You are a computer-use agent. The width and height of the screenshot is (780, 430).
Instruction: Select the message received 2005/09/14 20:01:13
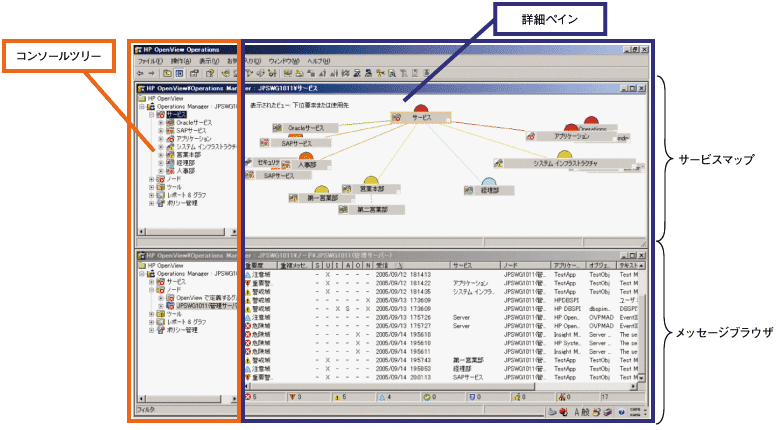pyautogui.click(x=443, y=378)
